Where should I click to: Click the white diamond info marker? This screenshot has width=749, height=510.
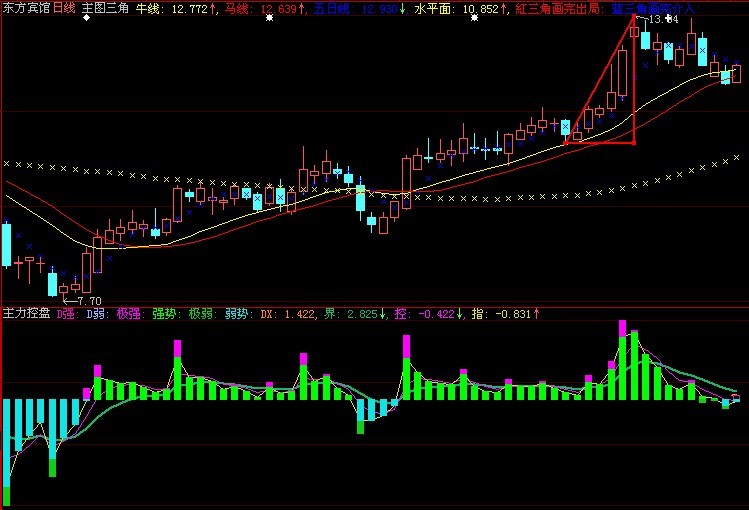[x=86, y=18]
